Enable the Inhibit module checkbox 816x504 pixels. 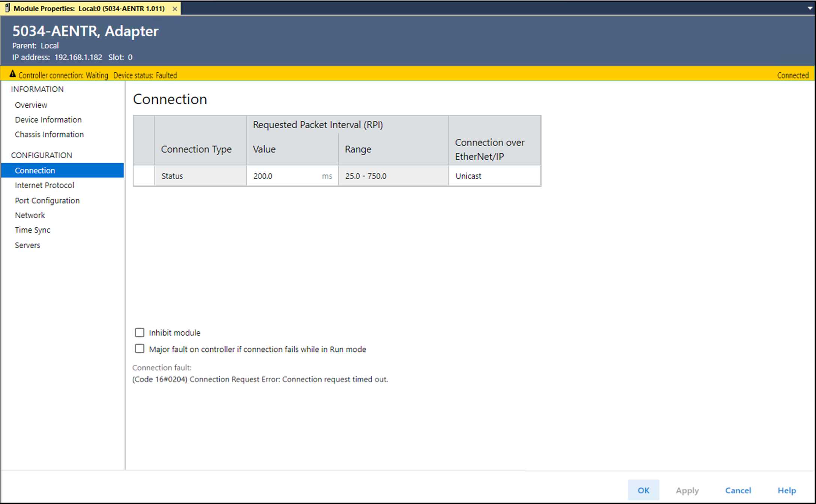(140, 333)
